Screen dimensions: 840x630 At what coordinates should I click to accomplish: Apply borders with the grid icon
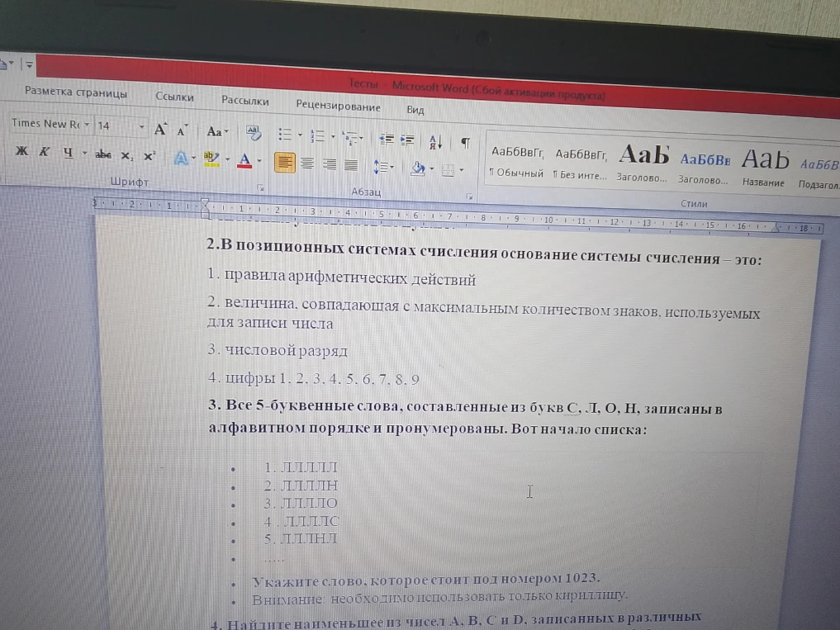(x=448, y=170)
